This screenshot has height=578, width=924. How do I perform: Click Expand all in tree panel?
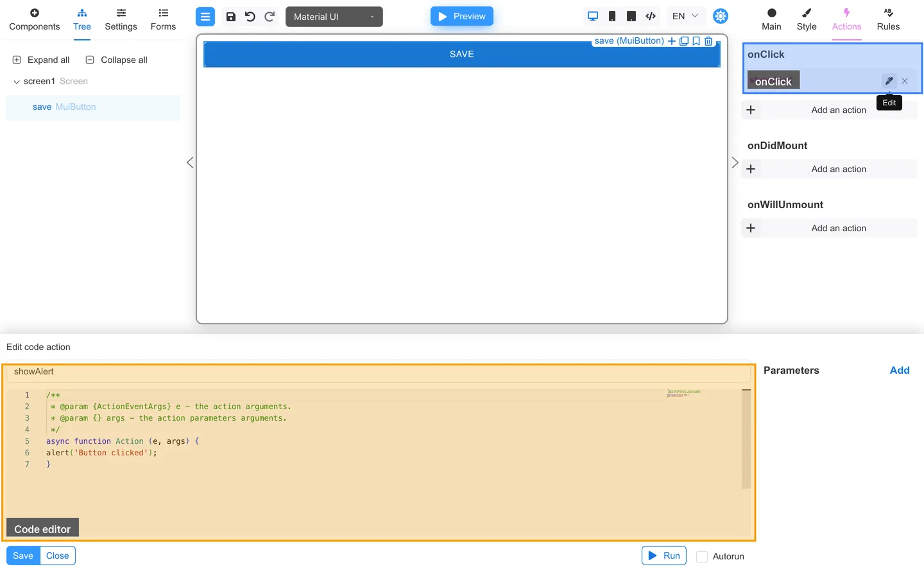pos(41,60)
